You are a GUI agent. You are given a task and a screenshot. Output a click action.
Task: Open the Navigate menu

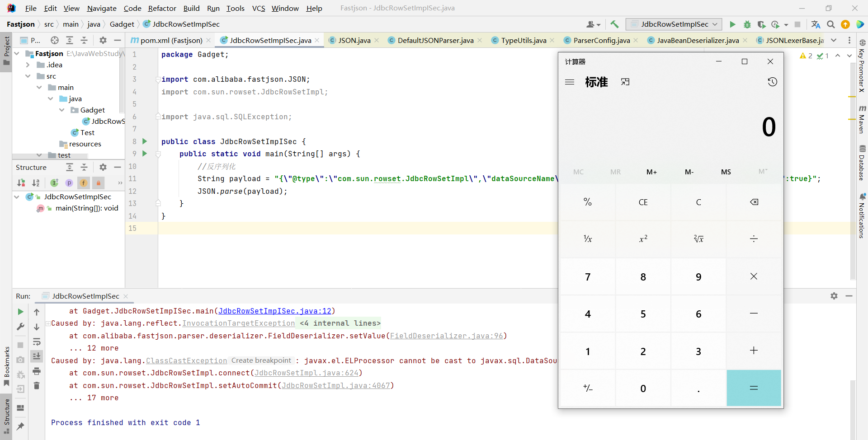102,8
